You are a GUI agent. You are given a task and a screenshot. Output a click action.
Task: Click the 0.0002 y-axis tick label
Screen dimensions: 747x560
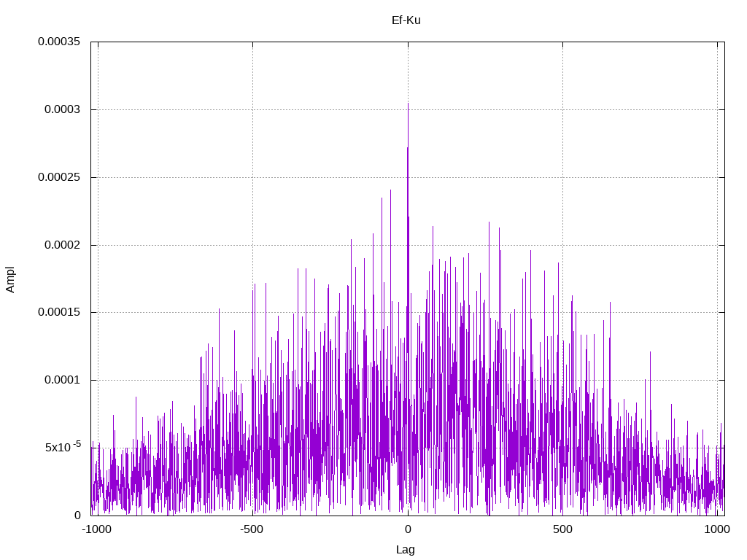(x=63, y=245)
